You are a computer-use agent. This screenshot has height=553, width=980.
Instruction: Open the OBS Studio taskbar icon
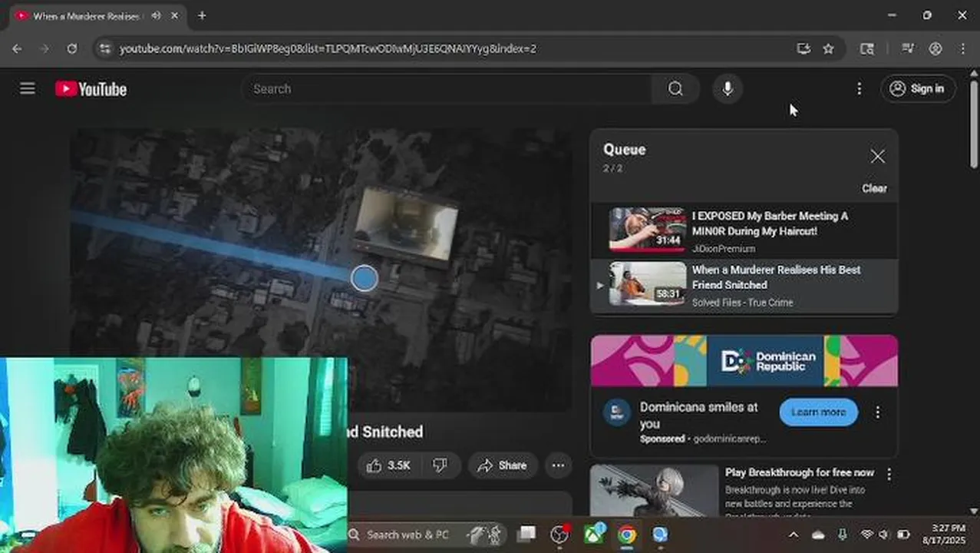click(560, 534)
